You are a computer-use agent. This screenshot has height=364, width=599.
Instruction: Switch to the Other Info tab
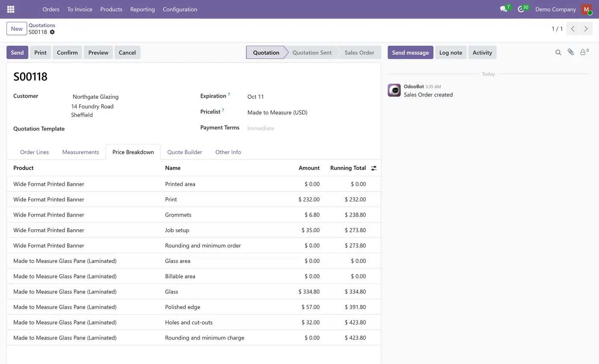[228, 152]
